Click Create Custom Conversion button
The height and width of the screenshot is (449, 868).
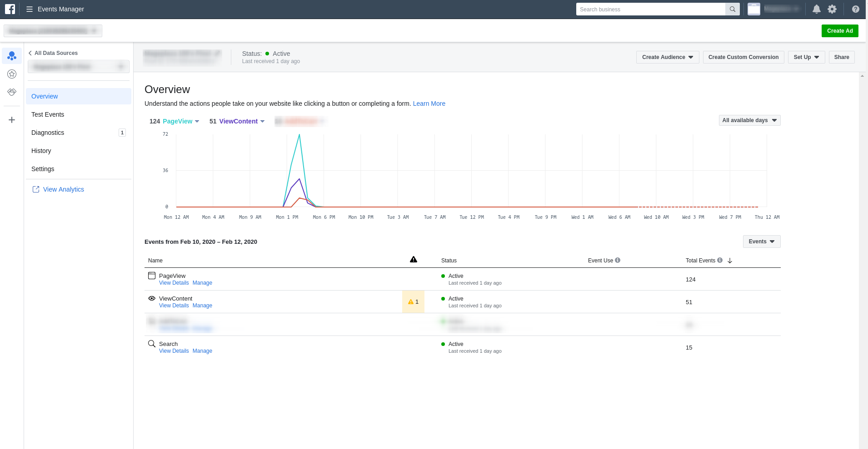tap(743, 57)
